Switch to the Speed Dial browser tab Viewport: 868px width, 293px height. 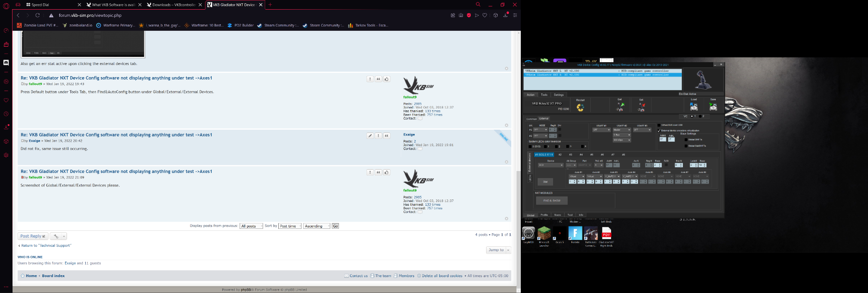53,5
